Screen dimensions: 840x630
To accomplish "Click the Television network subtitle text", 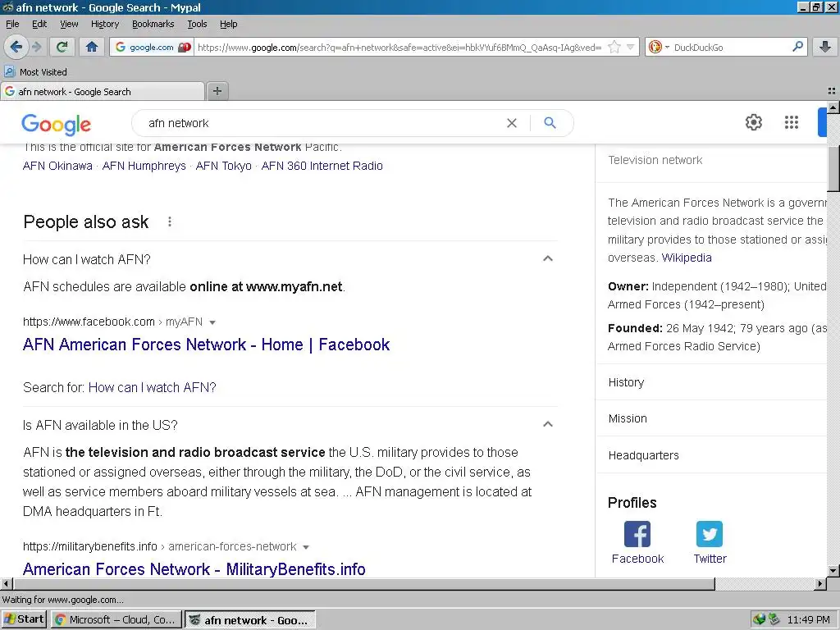I will tap(655, 160).
